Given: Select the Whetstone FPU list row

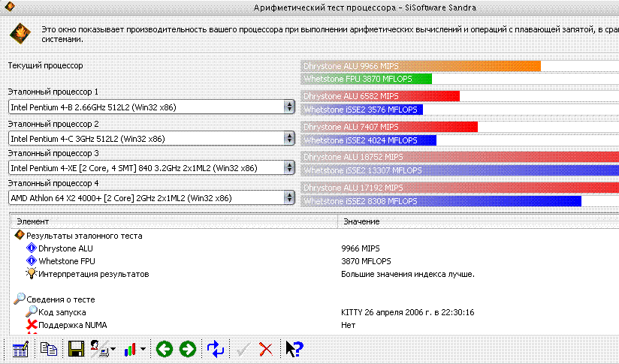Looking at the screenshot, I should pyautogui.click(x=315, y=261).
